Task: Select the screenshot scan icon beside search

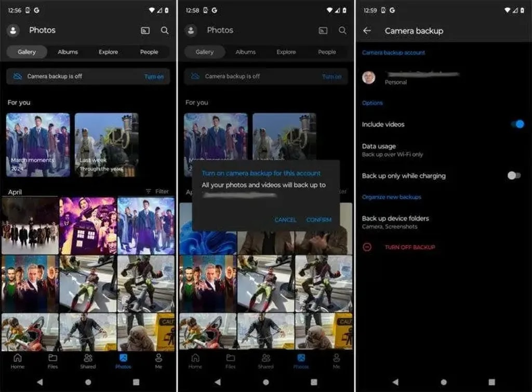Action: tap(147, 30)
